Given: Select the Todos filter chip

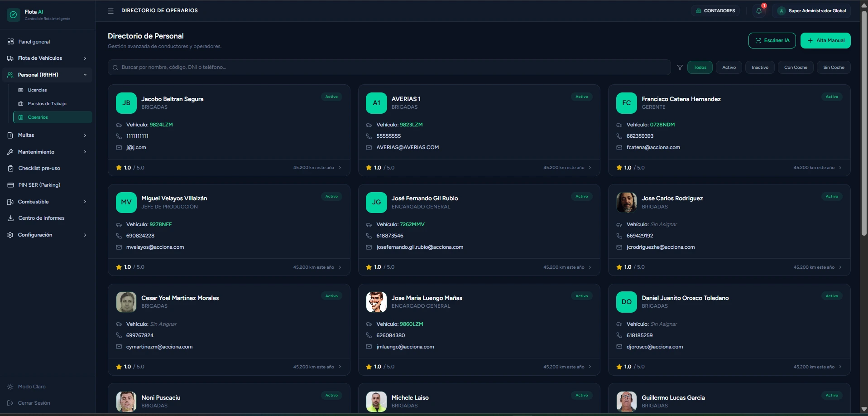Looking at the screenshot, I should pos(700,68).
